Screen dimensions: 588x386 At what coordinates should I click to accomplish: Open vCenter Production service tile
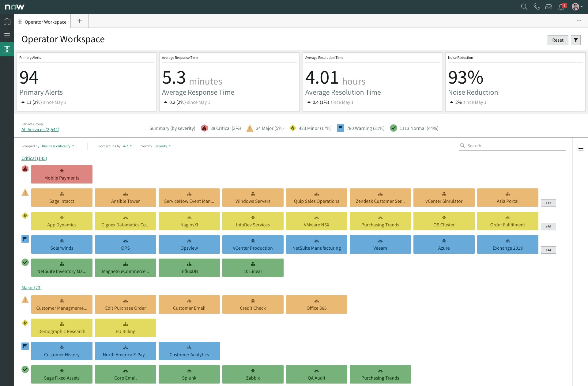(253, 244)
